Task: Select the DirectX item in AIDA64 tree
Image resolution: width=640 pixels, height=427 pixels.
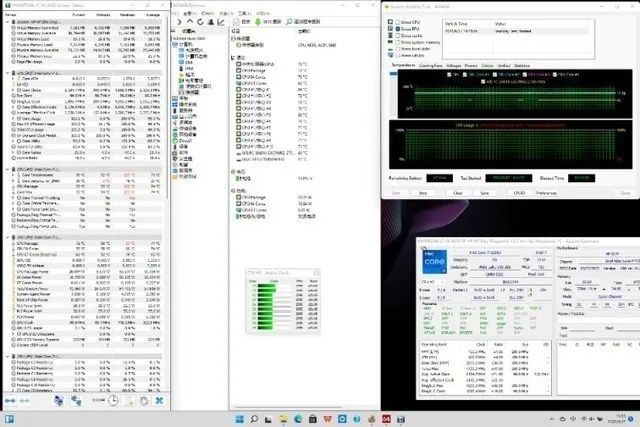Action: (x=185, y=140)
